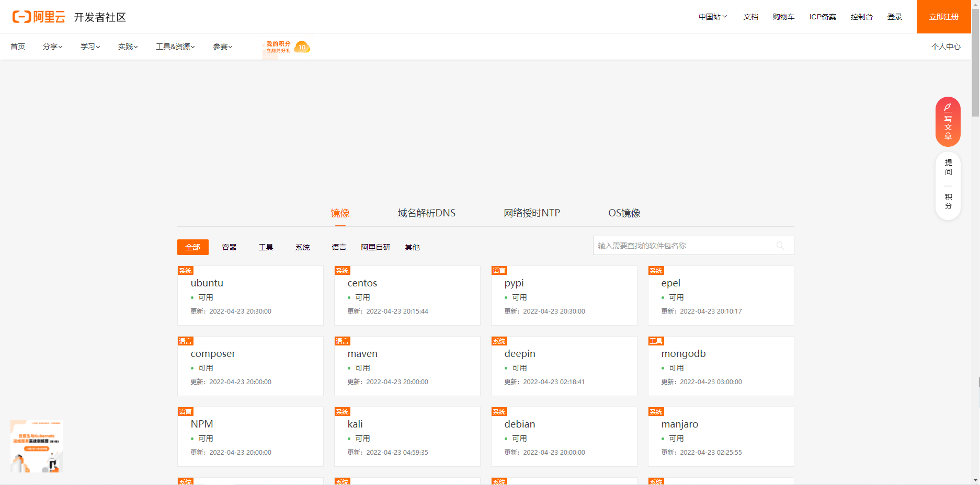Open the ICP备案 link
The height and width of the screenshot is (485, 980).
(x=823, y=17)
